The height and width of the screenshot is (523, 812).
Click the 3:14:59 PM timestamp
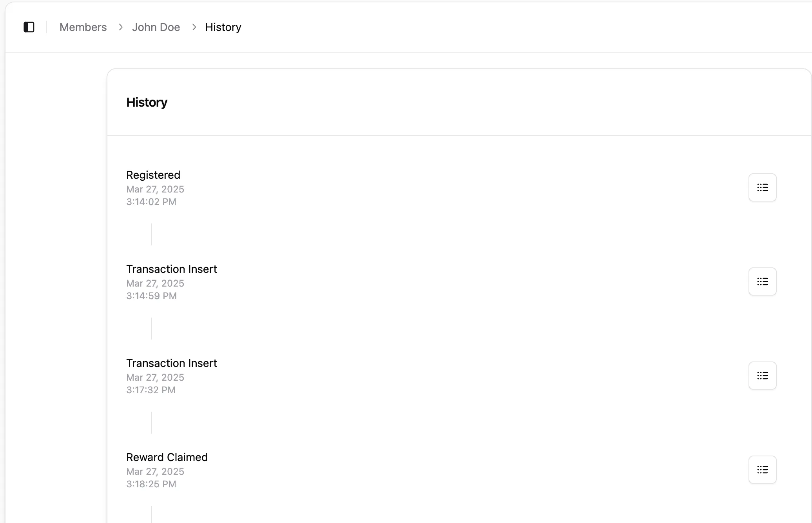pyautogui.click(x=151, y=296)
